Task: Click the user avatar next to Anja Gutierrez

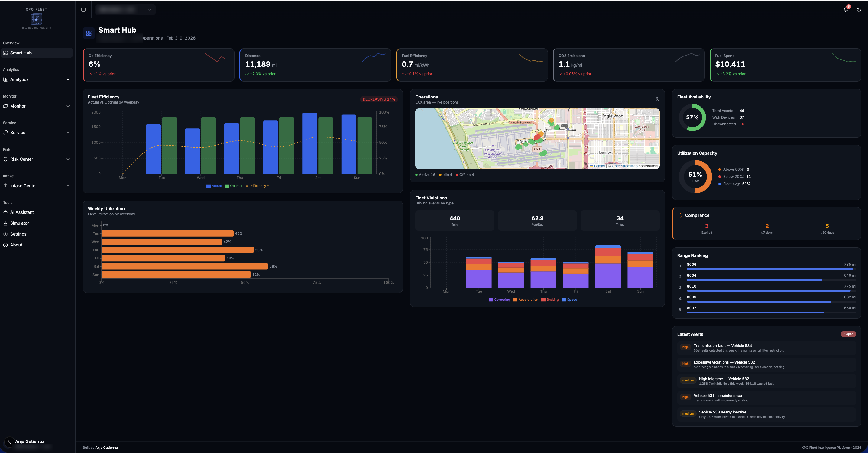Action: point(9,442)
